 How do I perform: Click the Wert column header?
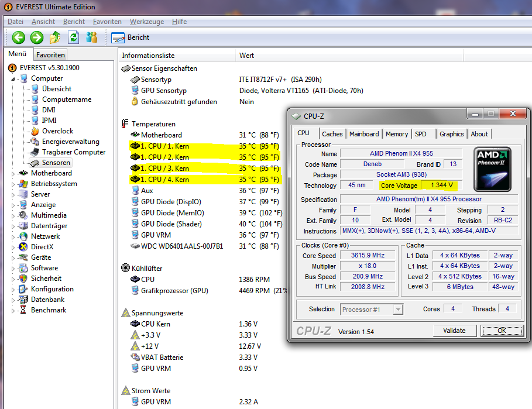point(349,55)
